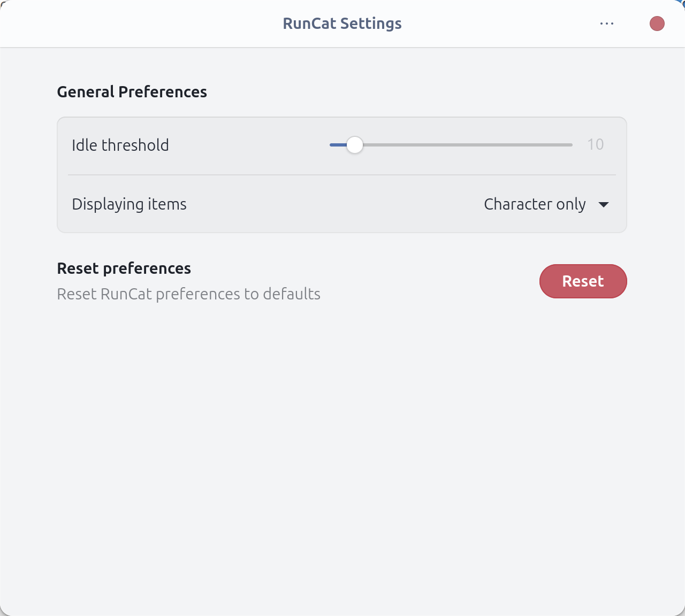Click the "Idle threshold" label
Viewport: 685px width, 616px height.
point(120,145)
